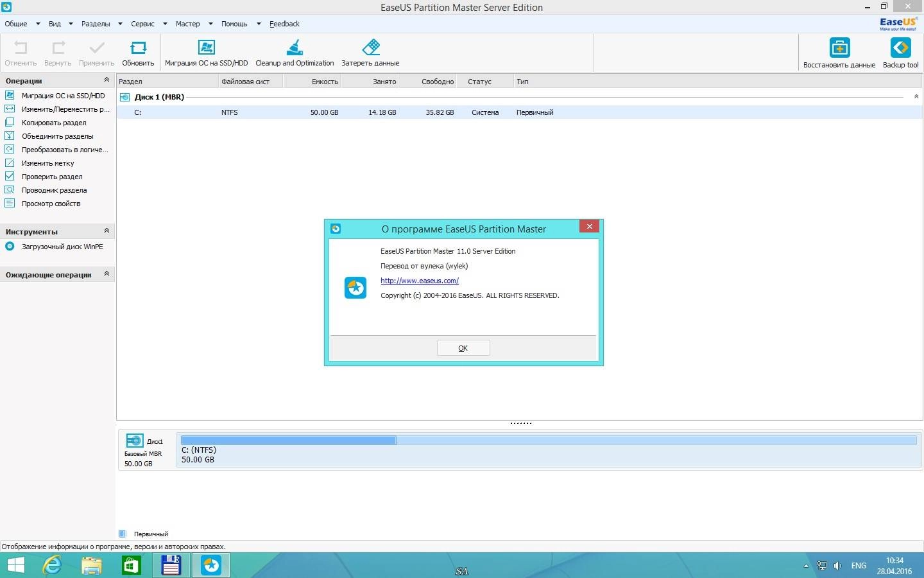Click the ENG language indicator
The height and width of the screenshot is (578, 924).
(x=859, y=566)
